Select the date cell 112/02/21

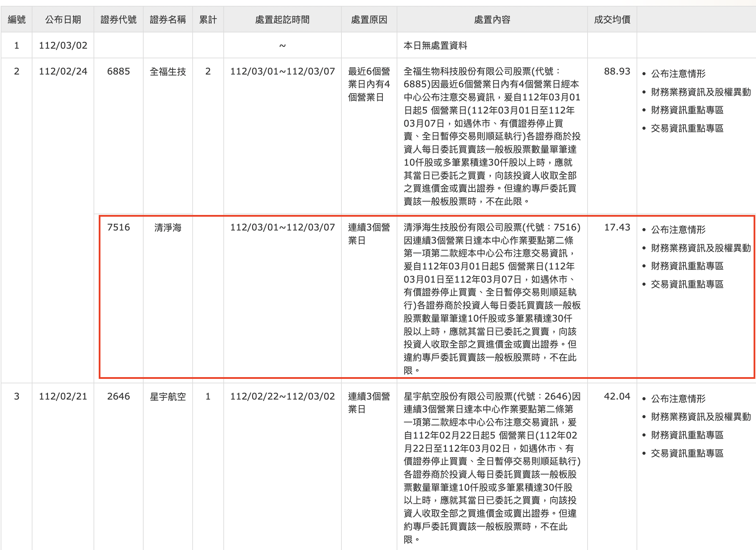pyautogui.click(x=63, y=396)
